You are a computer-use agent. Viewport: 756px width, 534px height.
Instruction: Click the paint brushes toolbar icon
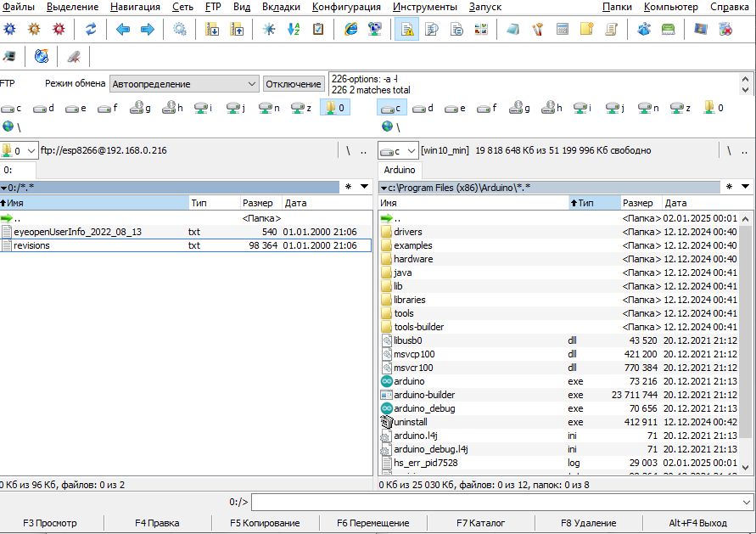[538, 29]
